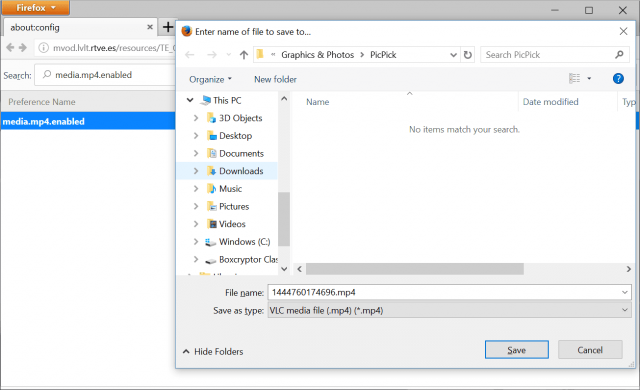Close the about:config tab
640x390 pixels.
[x=150, y=27]
